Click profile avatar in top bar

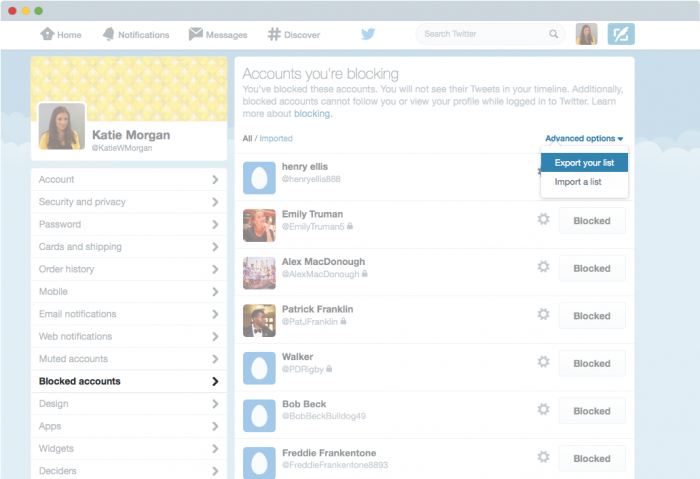point(586,34)
